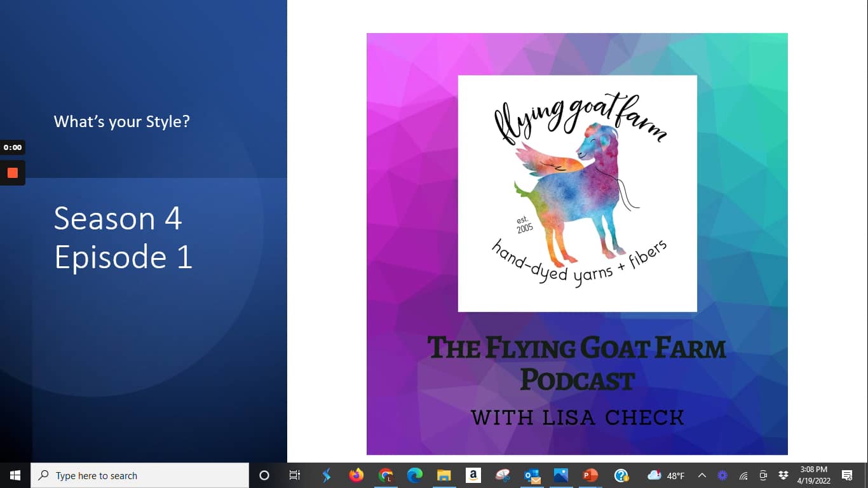This screenshot has height=488, width=868.
Task: Focus the 'Type here to search' box
Action: pyautogui.click(x=140, y=475)
